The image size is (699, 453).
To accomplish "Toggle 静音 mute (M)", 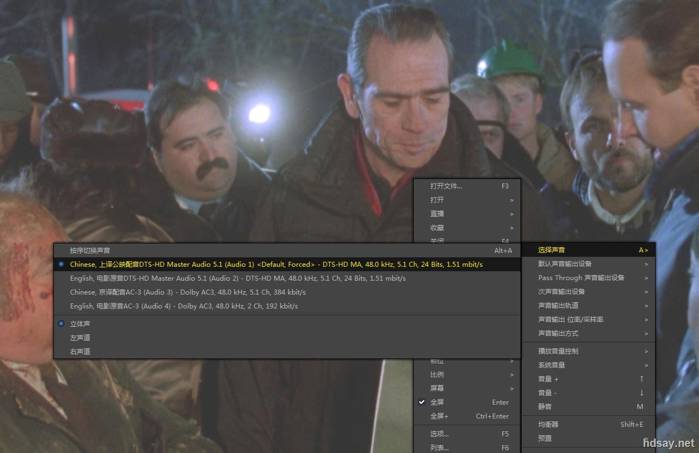I will 588,407.
